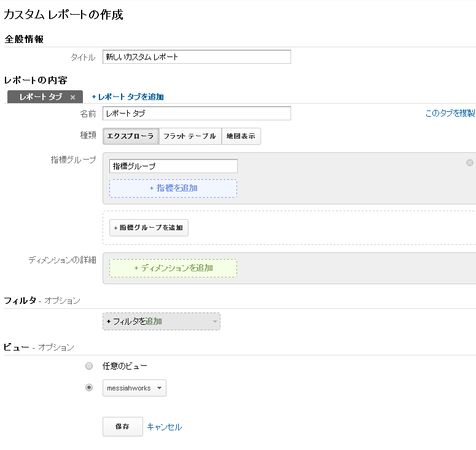Viewport: 476px width, 450px height.
Task: Click the タイトル input field
Action: pyautogui.click(x=197, y=56)
